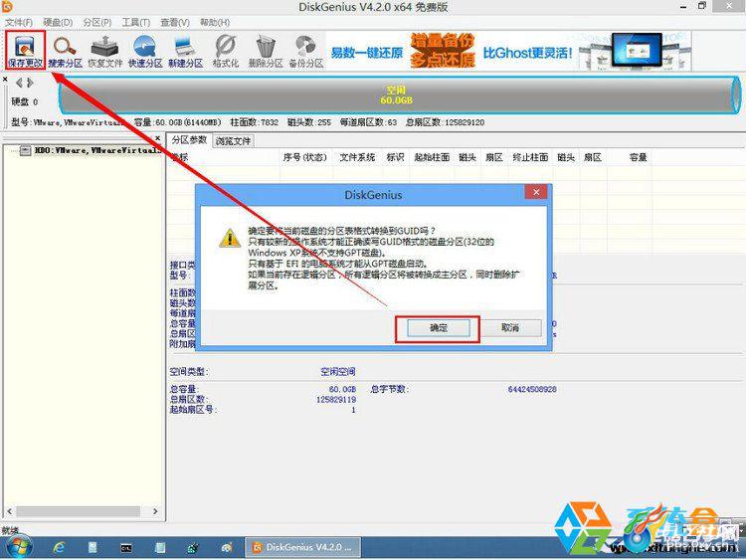Open the 分区(P) menu
Image resolution: width=746 pixels, height=560 pixels.
coord(97,22)
